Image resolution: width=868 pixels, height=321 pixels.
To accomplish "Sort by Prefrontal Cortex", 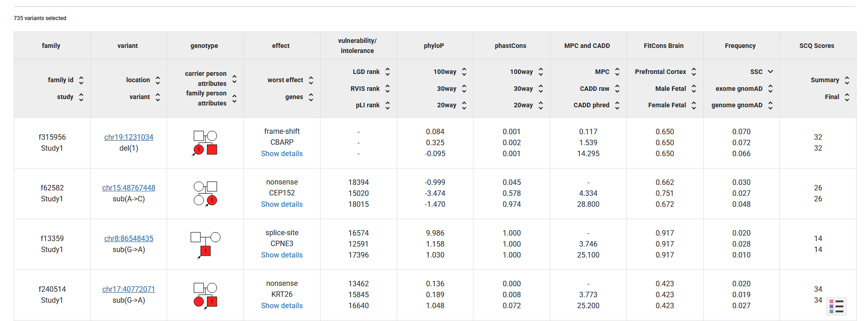I will click(x=694, y=72).
